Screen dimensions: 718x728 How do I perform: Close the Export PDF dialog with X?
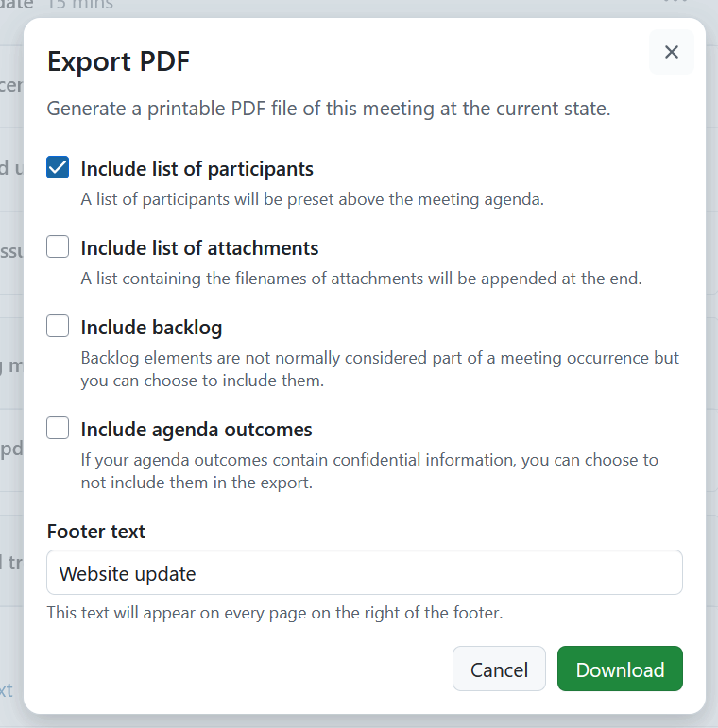(672, 52)
